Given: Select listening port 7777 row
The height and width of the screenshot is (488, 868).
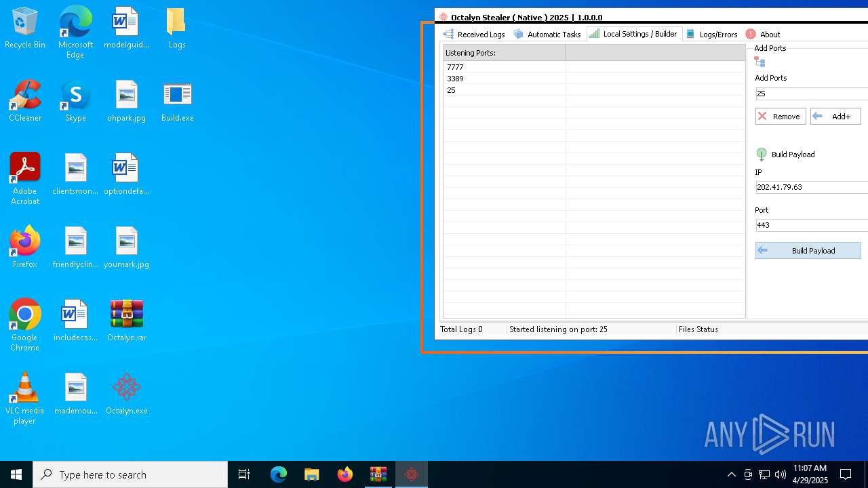Looking at the screenshot, I should click(x=594, y=67).
